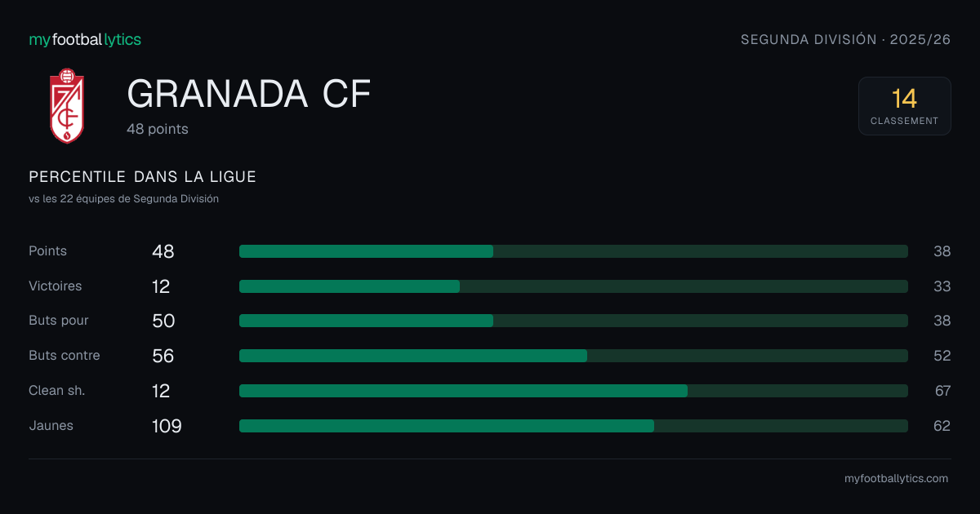980x514 pixels.
Task: Click the Jaunes value 109
Action: click(x=167, y=426)
